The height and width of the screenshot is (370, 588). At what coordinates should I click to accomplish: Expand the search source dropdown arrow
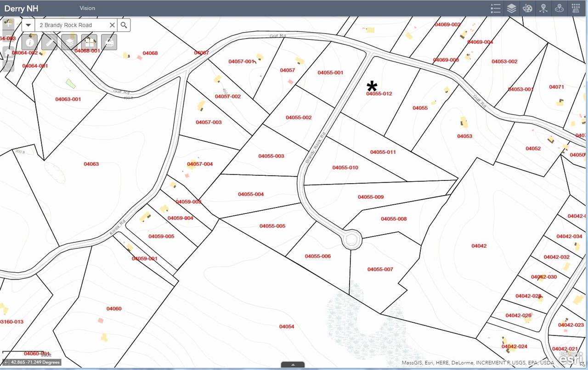coord(28,25)
